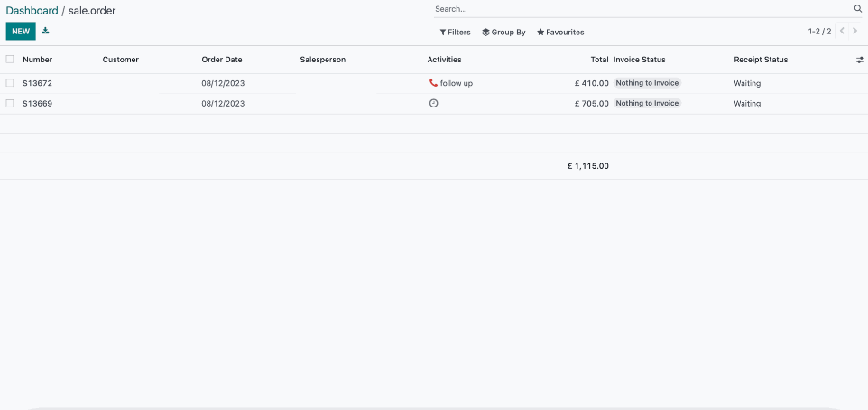Tick the select-all checkbox in header

pyautogui.click(x=9, y=60)
